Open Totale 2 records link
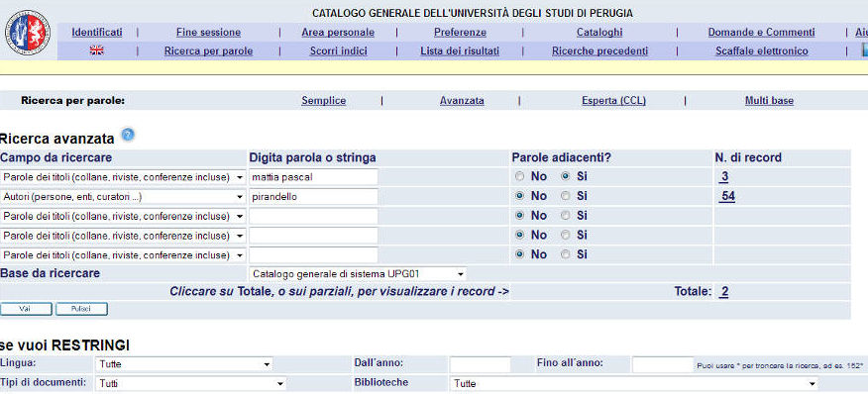868x394 pixels. [x=723, y=292]
